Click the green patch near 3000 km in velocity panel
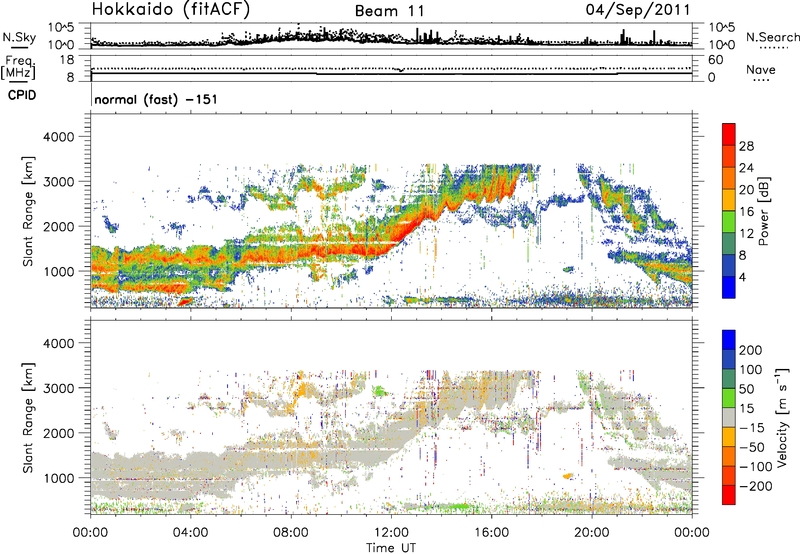800x554 pixels. [x=379, y=391]
